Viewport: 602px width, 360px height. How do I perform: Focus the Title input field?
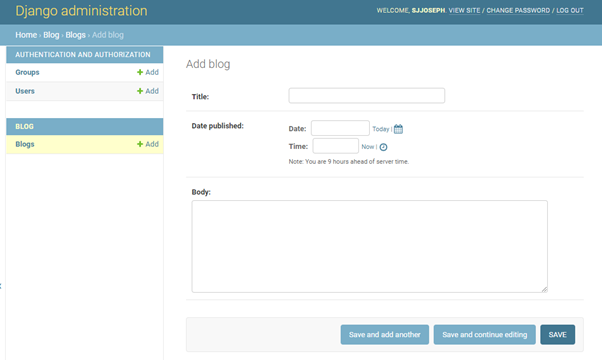[x=367, y=96]
